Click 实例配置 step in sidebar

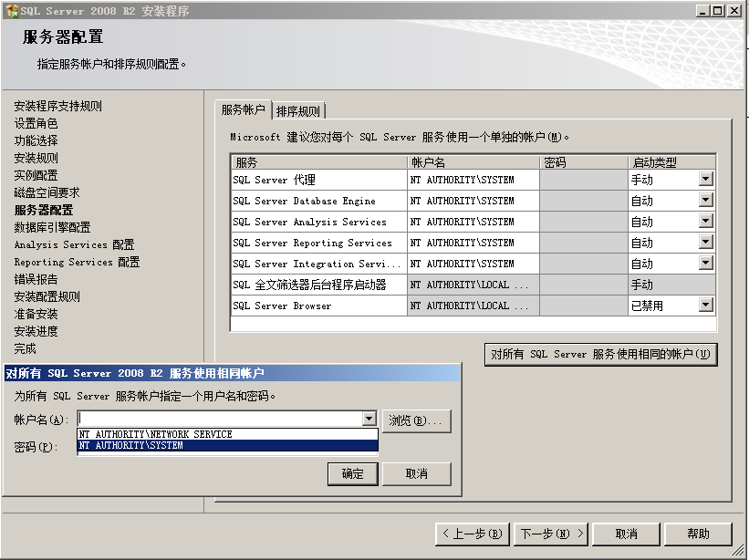(x=36, y=175)
